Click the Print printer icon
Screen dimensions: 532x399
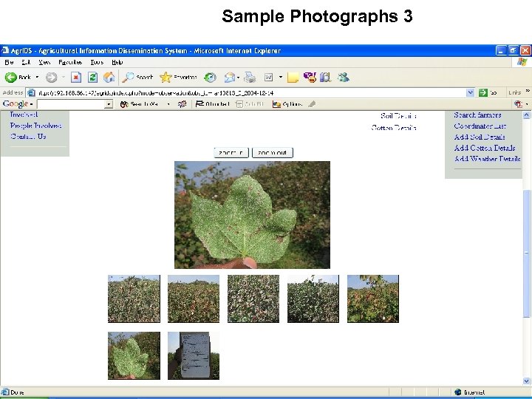click(x=250, y=78)
